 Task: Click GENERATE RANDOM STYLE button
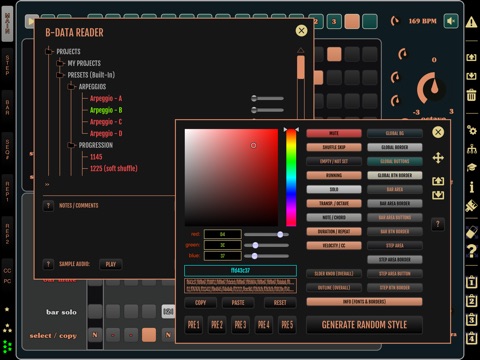coord(364,325)
